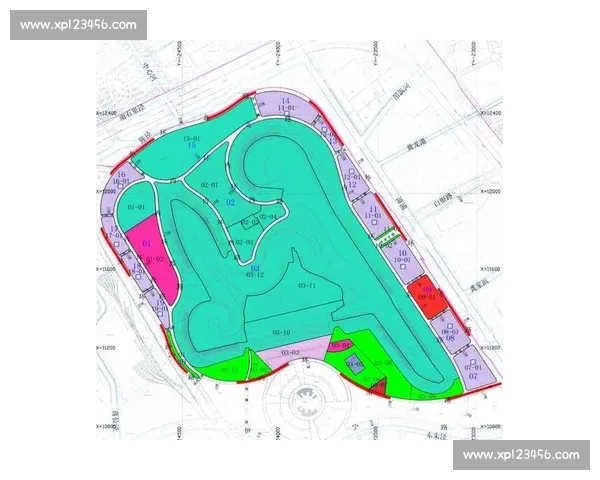Click the bottom-right www.xpl23456.com watermark

click(x=521, y=455)
